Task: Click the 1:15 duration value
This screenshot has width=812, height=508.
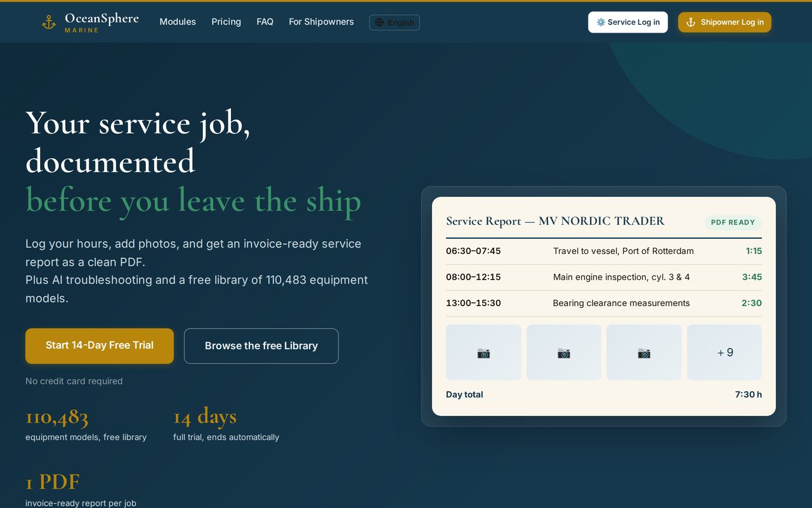Action: coord(754,251)
